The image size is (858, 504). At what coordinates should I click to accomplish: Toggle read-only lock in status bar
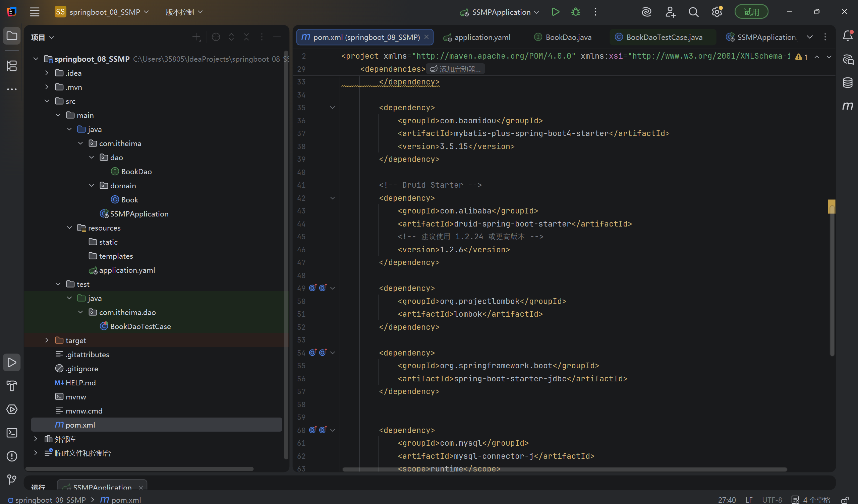[845, 500]
